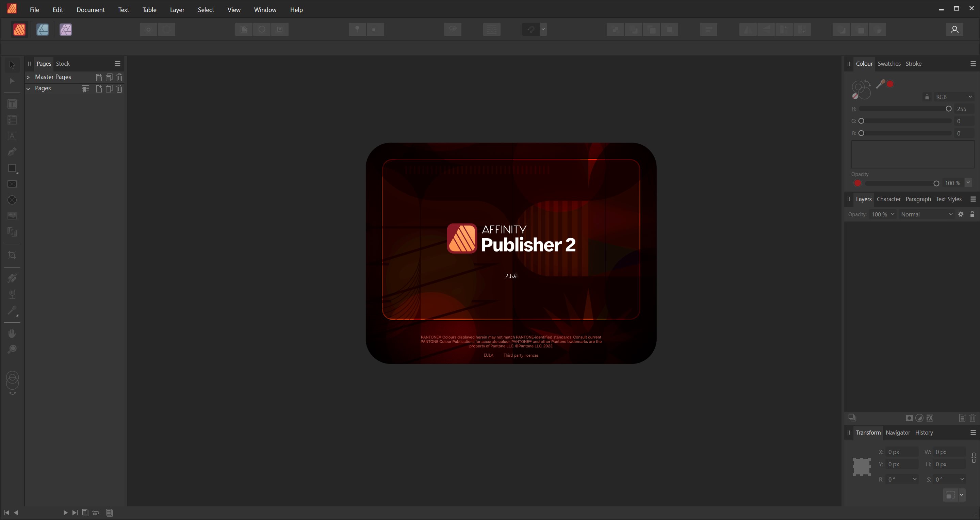Select the Frame Text tool
980x520 pixels.
[x=12, y=104]
